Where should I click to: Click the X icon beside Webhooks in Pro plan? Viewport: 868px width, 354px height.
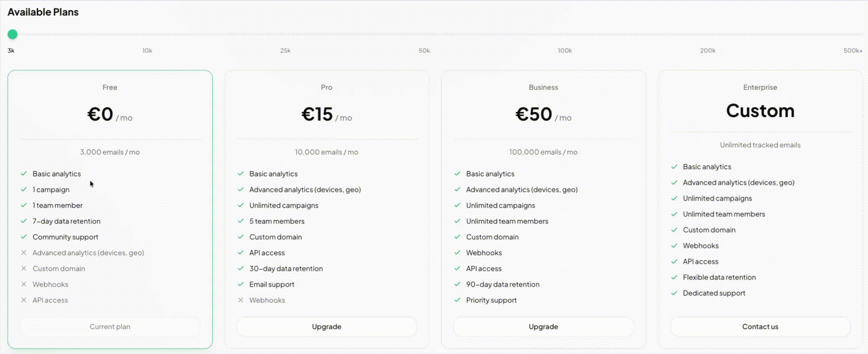241,300
